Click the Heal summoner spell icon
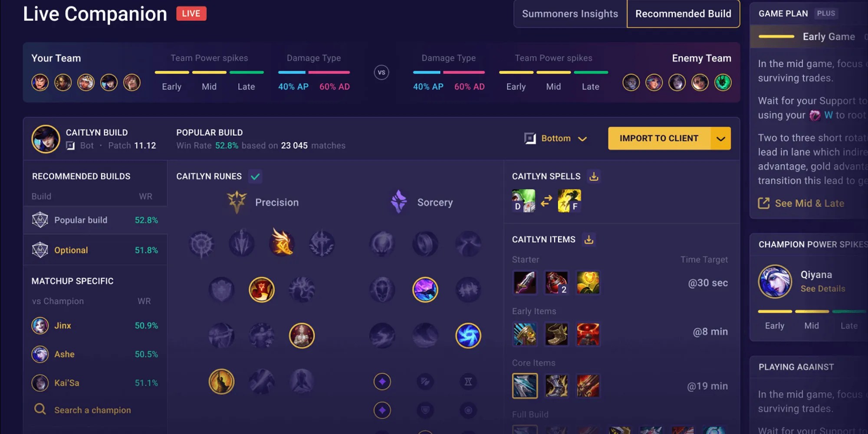868x434 pixels. click(523, 201)
